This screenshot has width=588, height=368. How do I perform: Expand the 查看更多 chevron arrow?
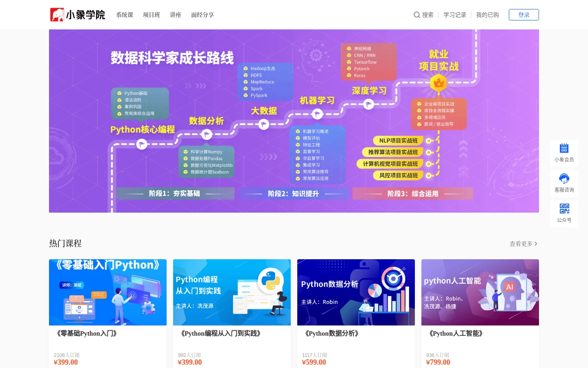(536, 244)
